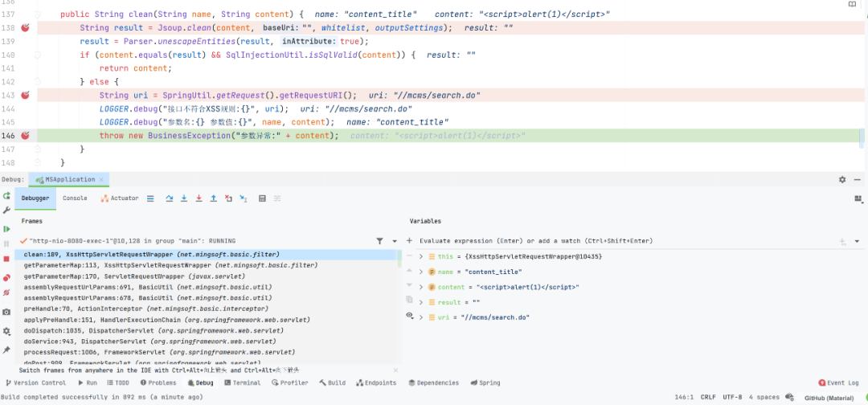The width and height of the screenshot is (868, 405).
Task: Expand the 'result' variable node
Action: click(x=421, y=302)
